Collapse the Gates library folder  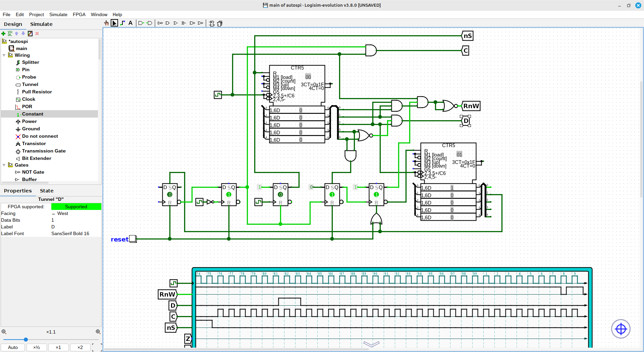tap(4, 165)
